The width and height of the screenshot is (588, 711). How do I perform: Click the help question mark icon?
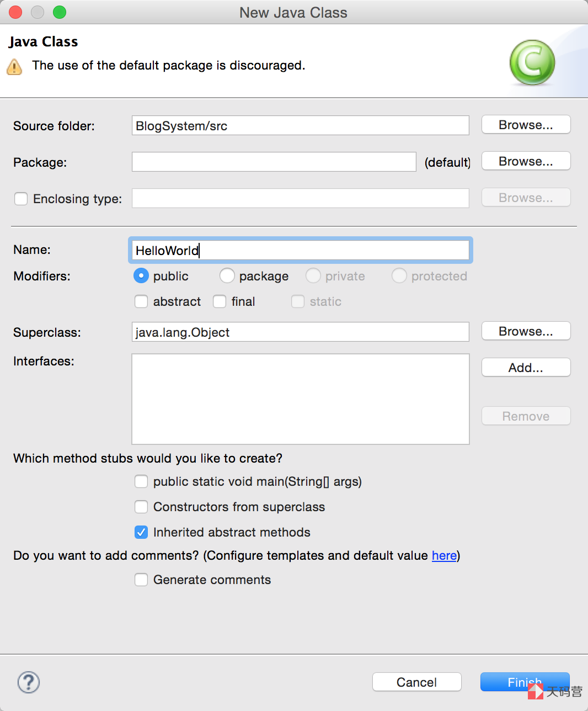[29, 682]
